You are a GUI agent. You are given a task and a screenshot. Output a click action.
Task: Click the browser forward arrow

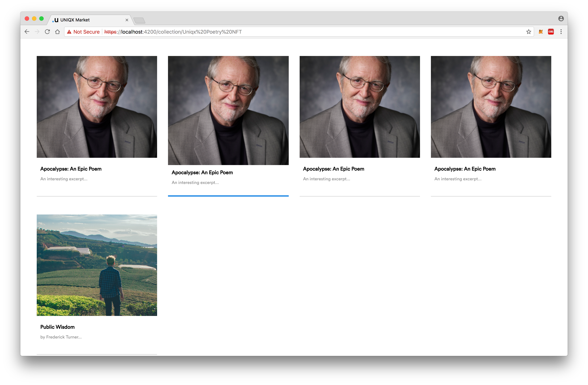pos(37,32)
